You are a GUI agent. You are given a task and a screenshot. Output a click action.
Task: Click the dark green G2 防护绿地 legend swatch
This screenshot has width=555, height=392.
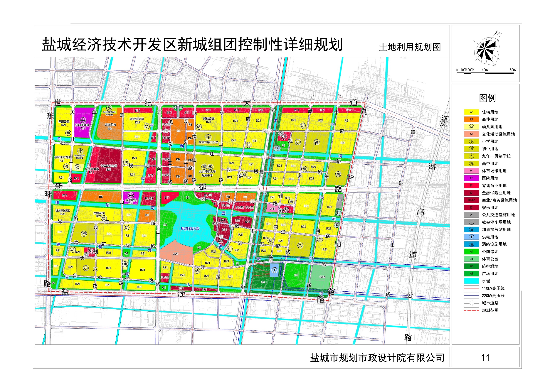tap(471, 266)
